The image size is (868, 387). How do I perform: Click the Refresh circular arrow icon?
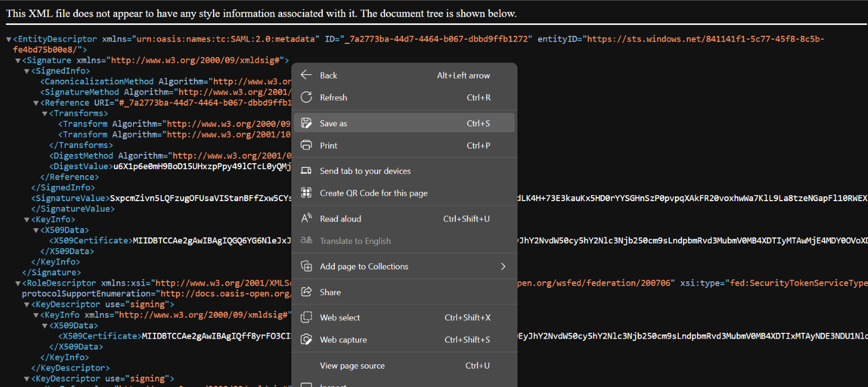tap(306, 97)
